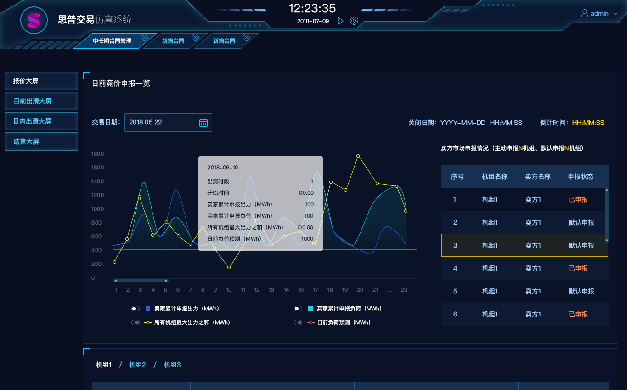Show the orange 日前负荷预测 series via eye toggle
Viewport: 627px width, 390px height.
tap(298, 322)
